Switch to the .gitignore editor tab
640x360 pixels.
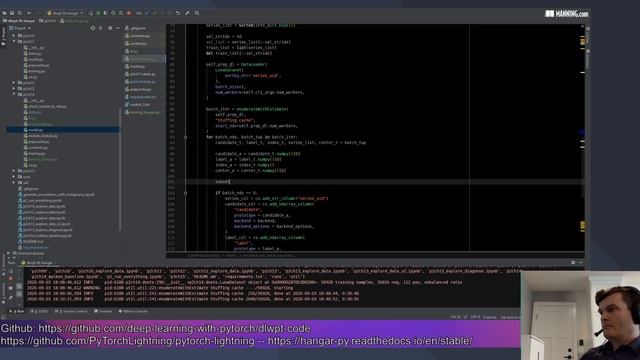coord(144,28)
